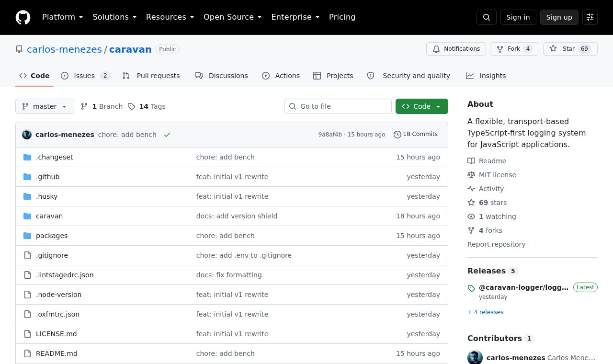Click the file icon beside .gitignore
This screenshot has height=364, width=613.
tap(27, 255)
